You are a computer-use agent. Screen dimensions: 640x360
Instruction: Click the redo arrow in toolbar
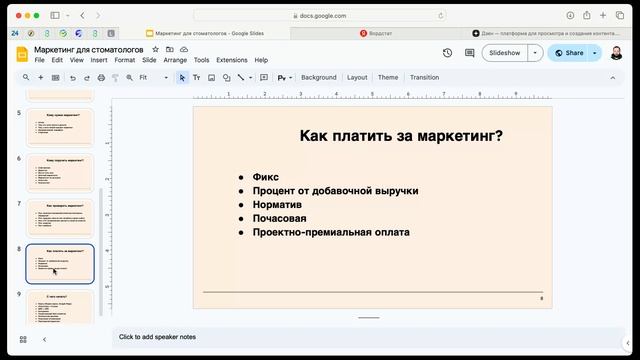coord(87,78)
